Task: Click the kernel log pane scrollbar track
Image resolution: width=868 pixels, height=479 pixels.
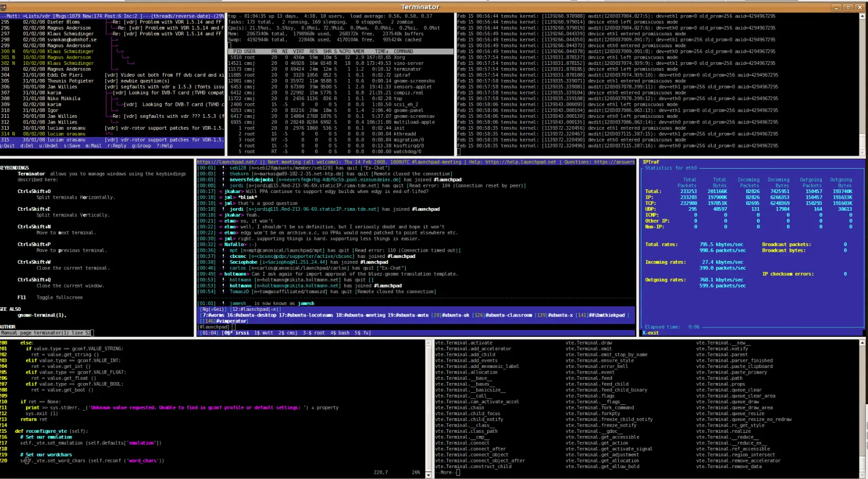Action: coord(863,85)
